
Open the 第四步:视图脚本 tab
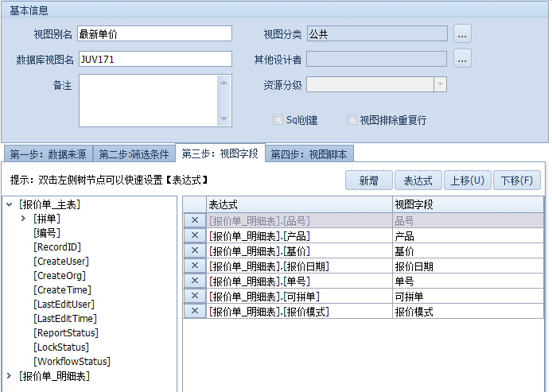click(309, 154)
